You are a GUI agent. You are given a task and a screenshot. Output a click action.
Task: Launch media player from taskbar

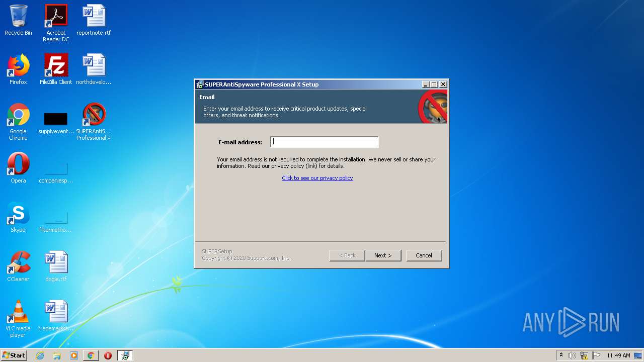[x=74, y=355]
